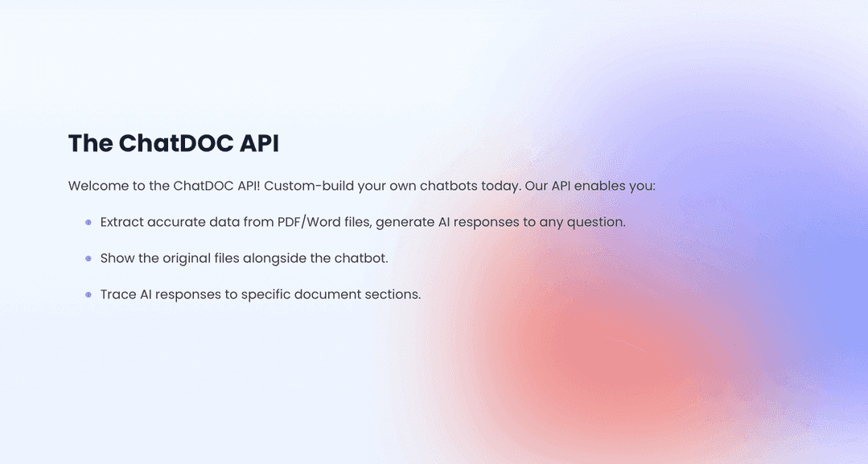
Task: Click the word "API" in the heading
Action: click(x=259, y=143)
